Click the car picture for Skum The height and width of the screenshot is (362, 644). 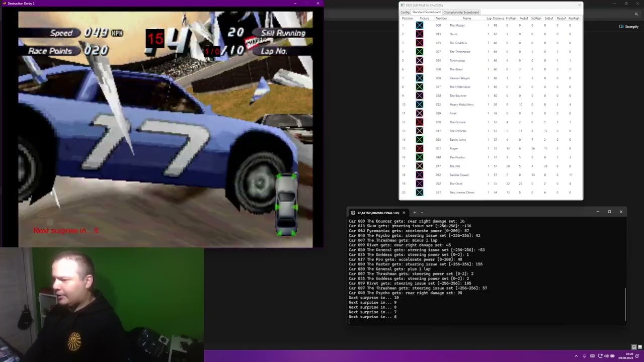(420, 34)
